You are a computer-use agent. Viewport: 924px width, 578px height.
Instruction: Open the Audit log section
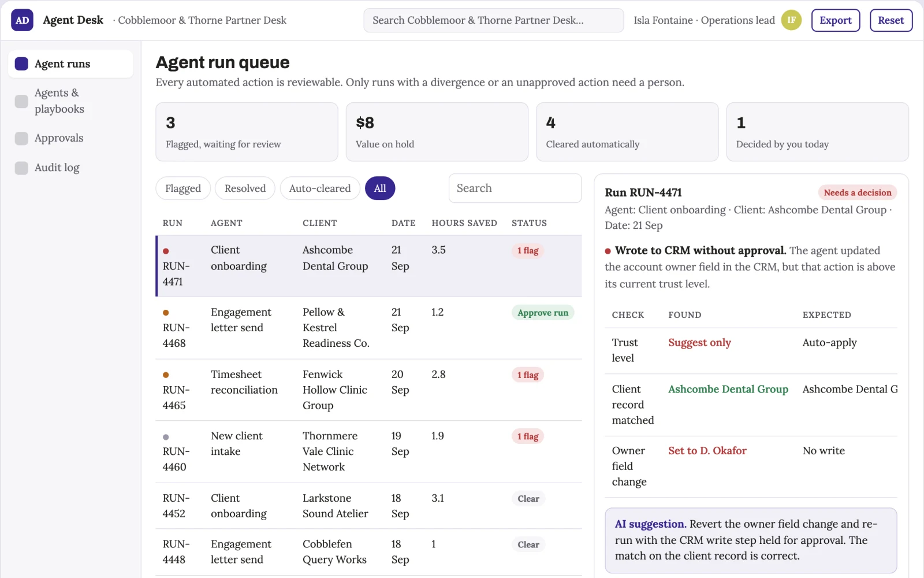(x=70, y=168)
